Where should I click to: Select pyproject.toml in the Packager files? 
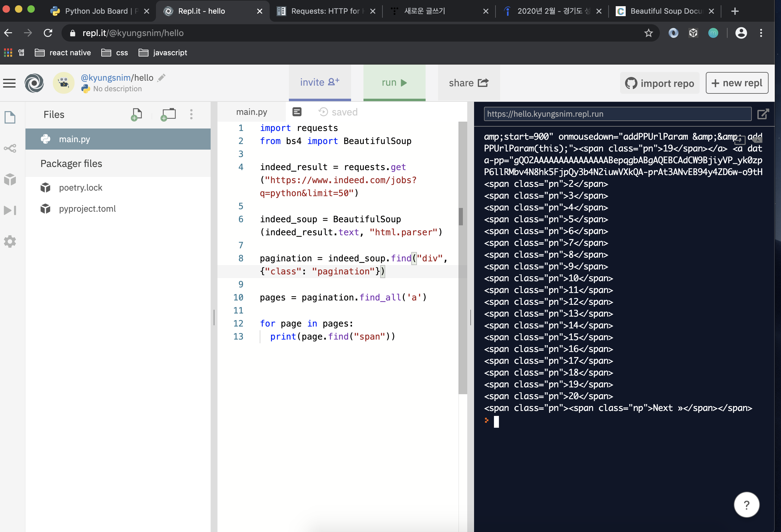click(x=87, y=209)
